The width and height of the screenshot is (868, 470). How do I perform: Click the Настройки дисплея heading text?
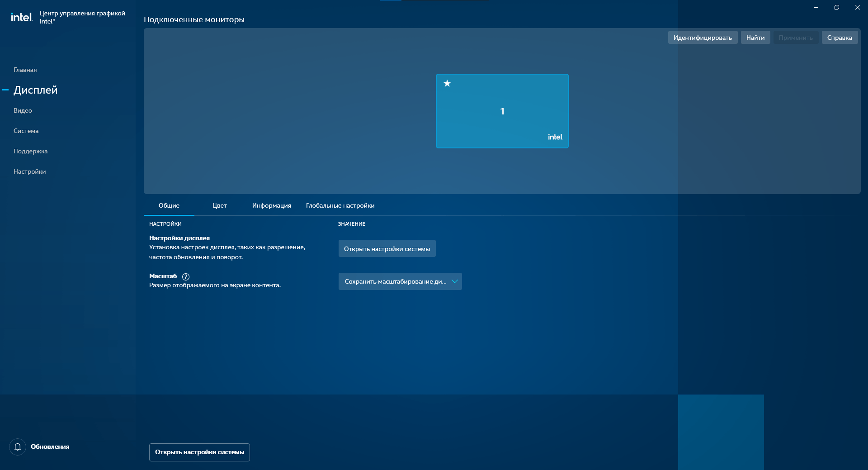point(179,238)
